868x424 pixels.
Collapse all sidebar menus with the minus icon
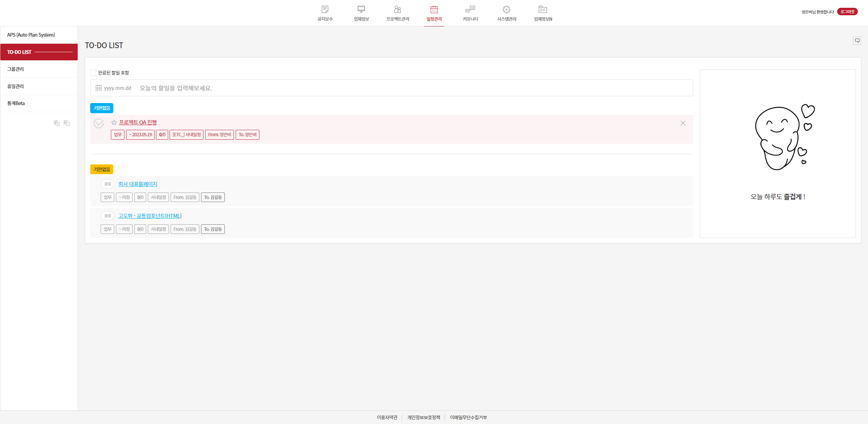tap(67, 123)
